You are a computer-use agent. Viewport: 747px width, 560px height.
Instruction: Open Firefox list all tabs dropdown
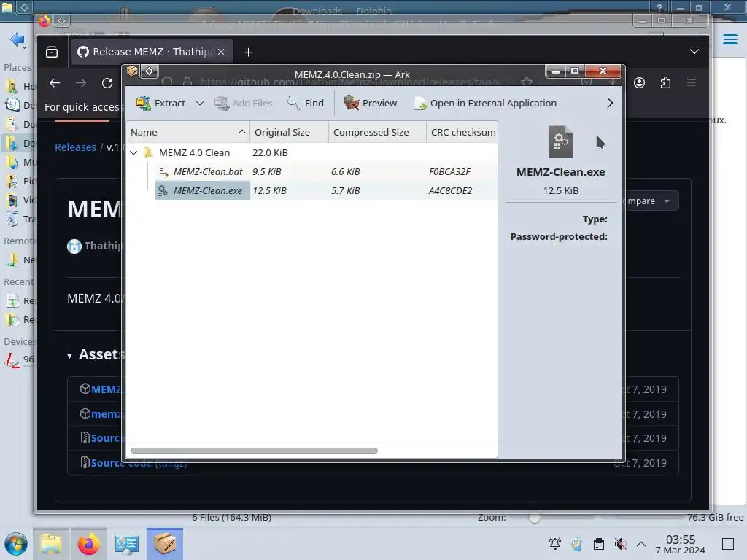[694, 52]
